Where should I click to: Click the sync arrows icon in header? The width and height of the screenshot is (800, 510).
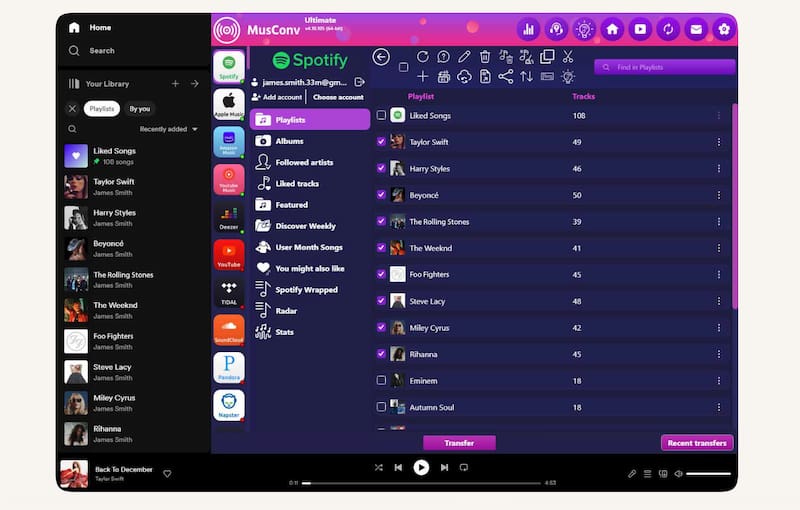click(x=668, y=30)
